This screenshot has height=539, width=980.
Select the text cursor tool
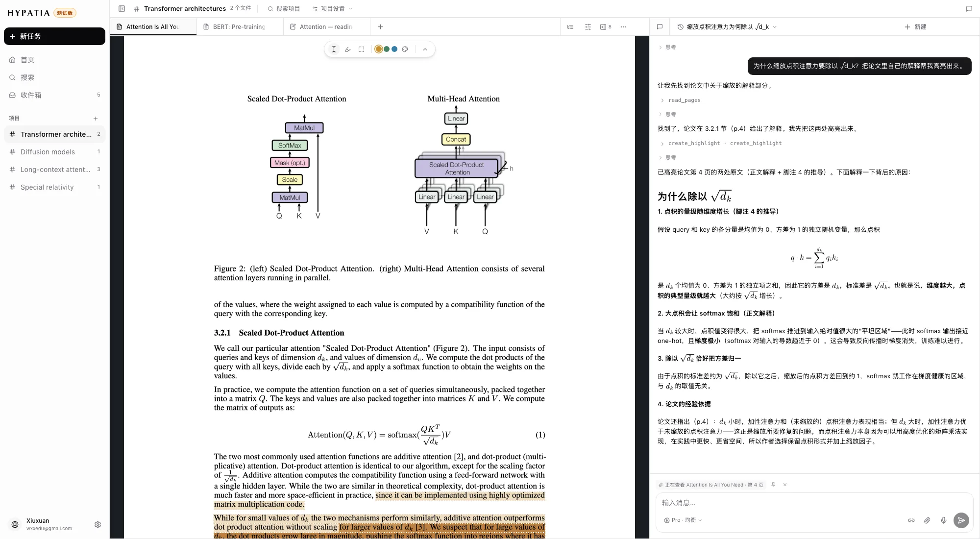coord(334,49)
